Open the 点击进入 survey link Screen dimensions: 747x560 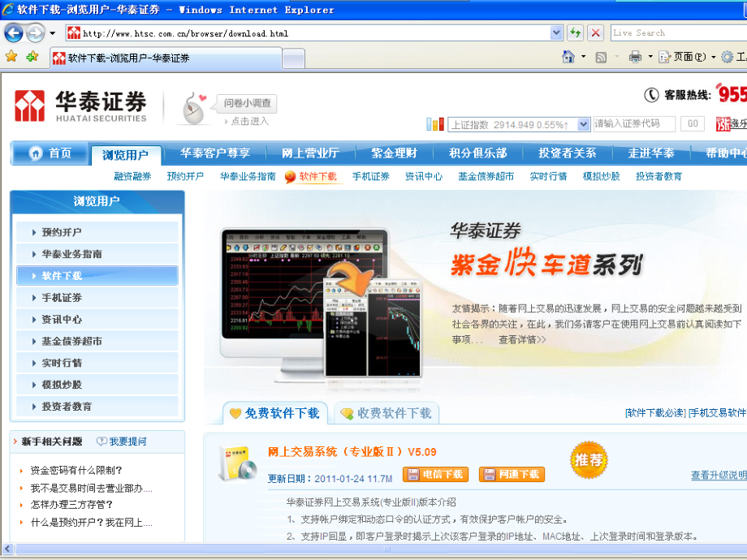tap(249, 122)
